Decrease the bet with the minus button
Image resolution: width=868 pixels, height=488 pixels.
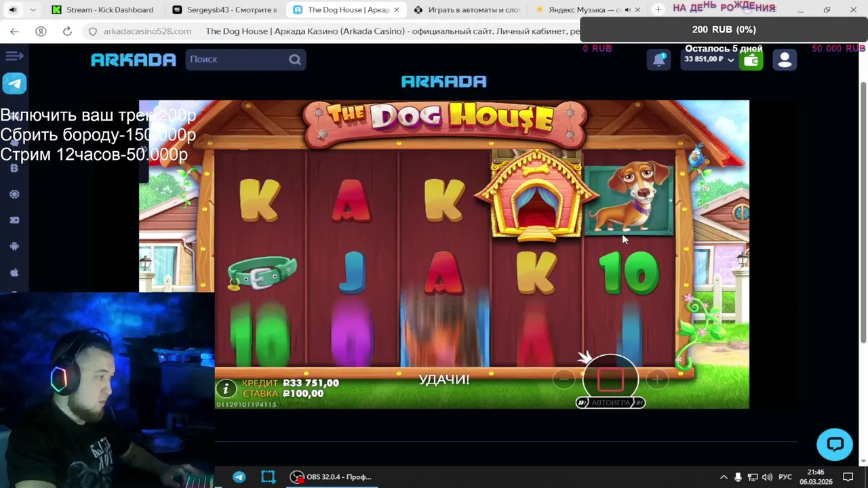564,380
